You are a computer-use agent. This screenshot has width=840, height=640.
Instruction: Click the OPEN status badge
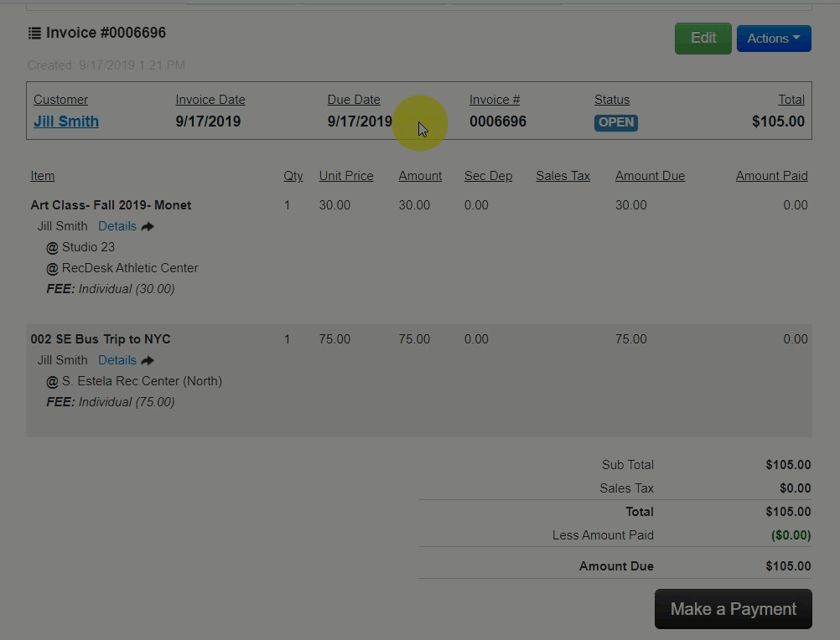click(616, 122)
